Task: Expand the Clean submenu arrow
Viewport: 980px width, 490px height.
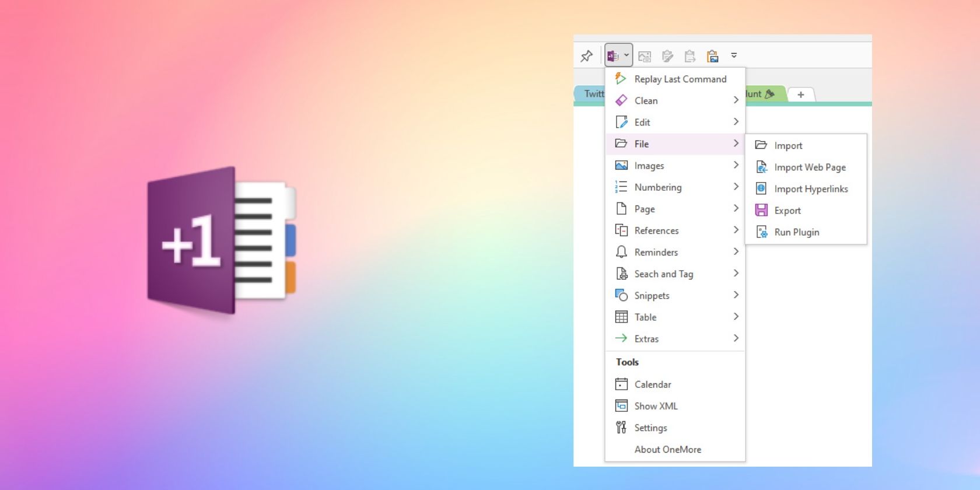Action: [736, 100]
